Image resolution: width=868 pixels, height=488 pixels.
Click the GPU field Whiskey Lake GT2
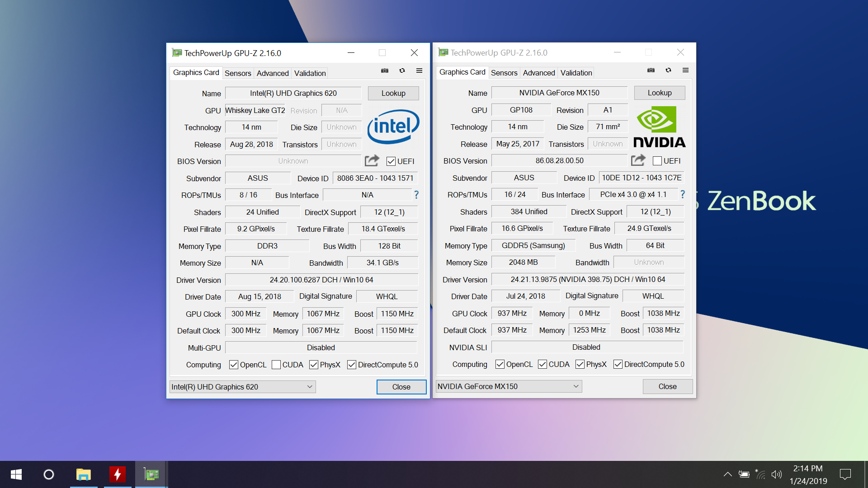click(x=255, y=110)
